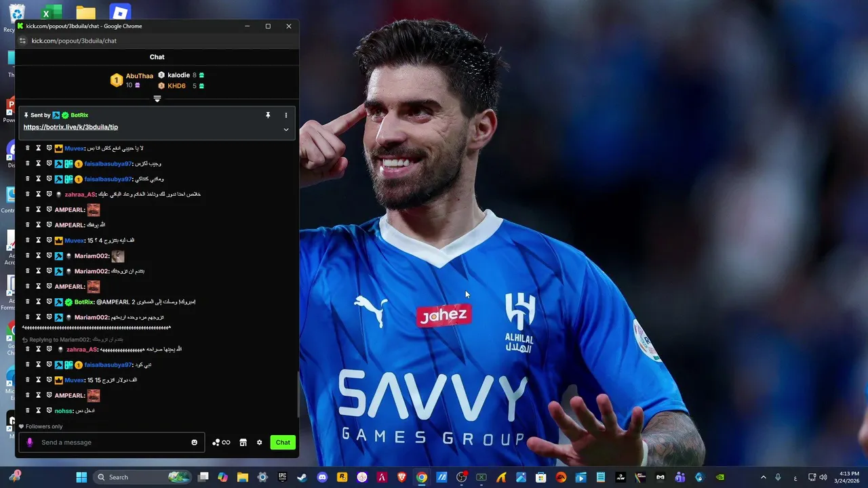Click the purple microphone icon in message box
The image size is (868, 488).
pos(29,443)
